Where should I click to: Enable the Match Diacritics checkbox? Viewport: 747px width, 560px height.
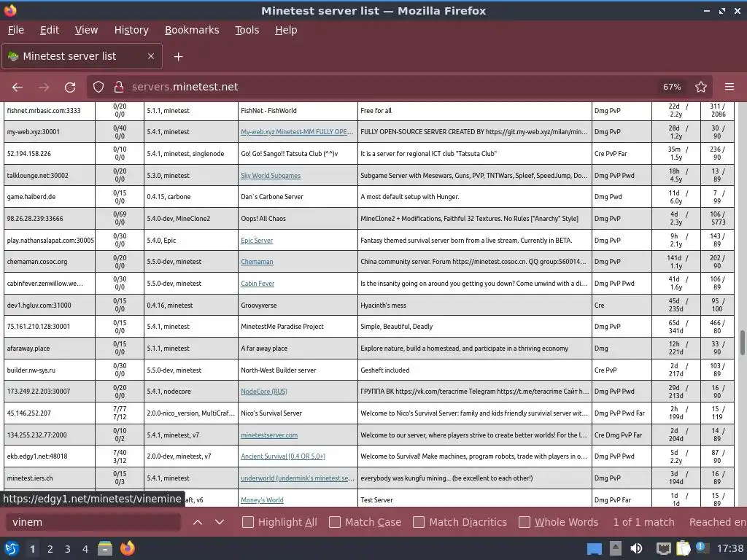click(419, 522)
